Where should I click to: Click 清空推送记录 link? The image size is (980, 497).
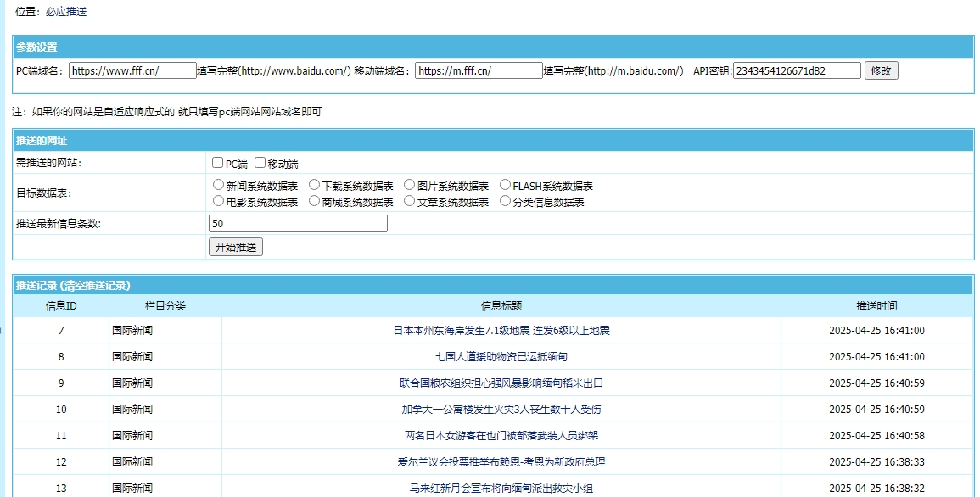[95, 286]
